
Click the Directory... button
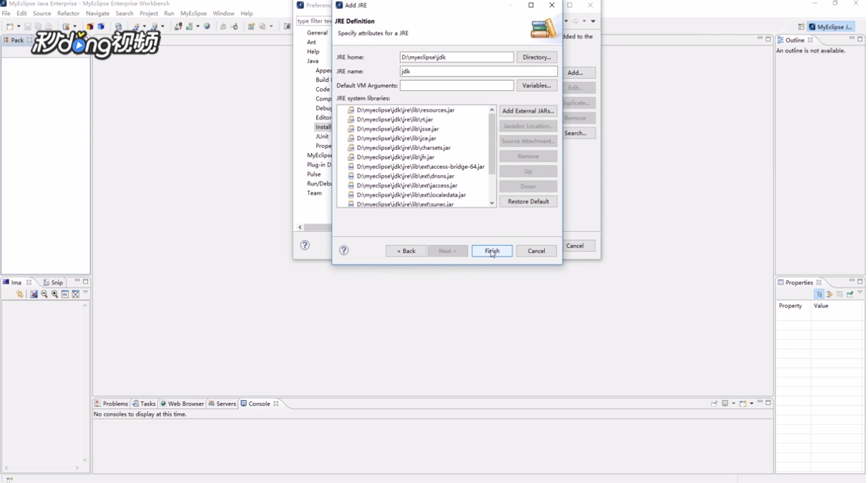click(x=537, y=57)
